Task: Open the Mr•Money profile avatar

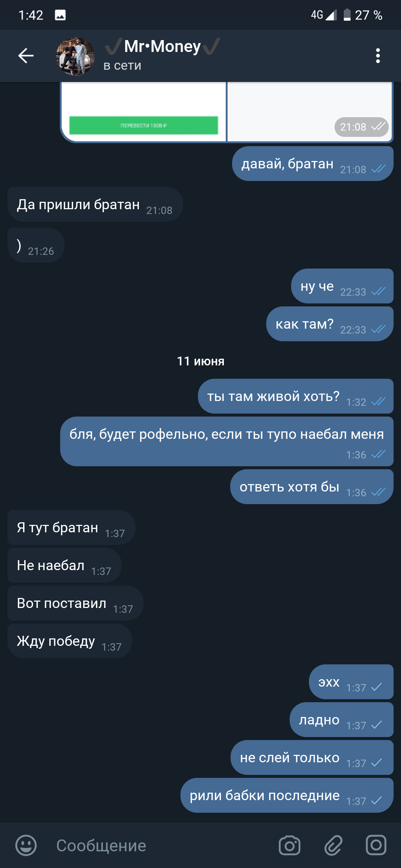Action: tap(75, 56)
